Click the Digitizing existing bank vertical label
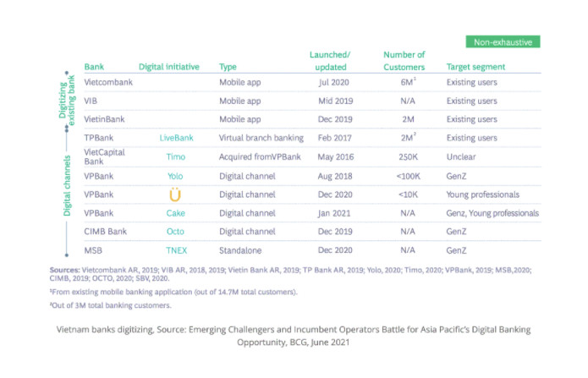The height and width of the screenshot is (378, 588). (x=67, y=101)
